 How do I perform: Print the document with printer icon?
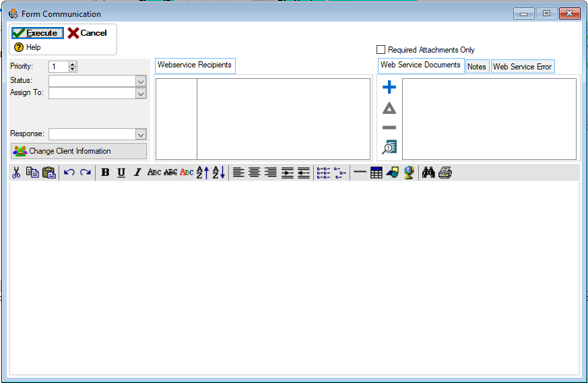pos(445,173)
